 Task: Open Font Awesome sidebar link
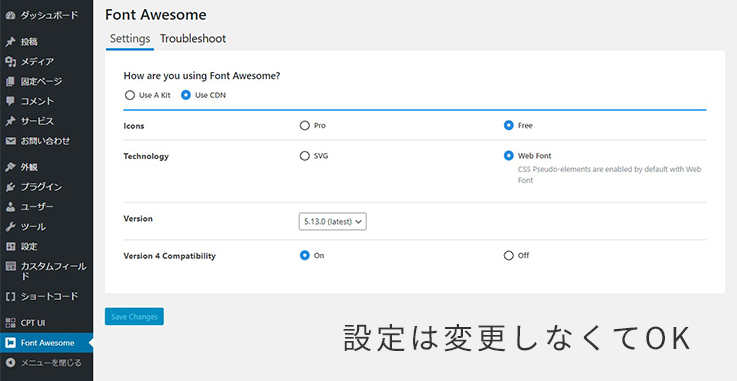47,343
